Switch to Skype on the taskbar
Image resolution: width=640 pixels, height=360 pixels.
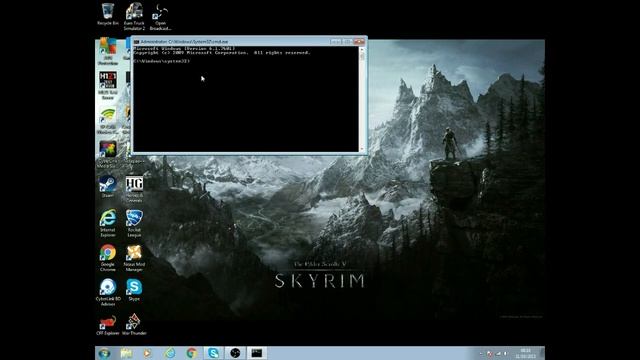pos(213,353)
